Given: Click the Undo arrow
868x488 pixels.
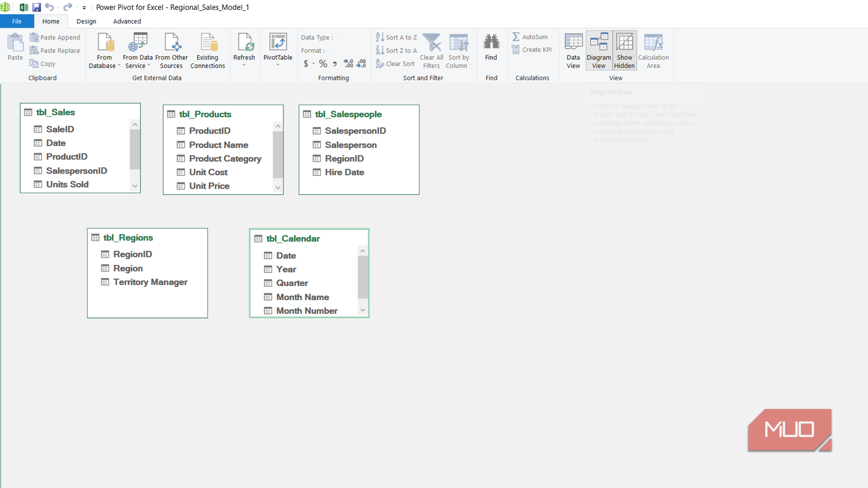Looking at the screenshot, I should [49, 8].
